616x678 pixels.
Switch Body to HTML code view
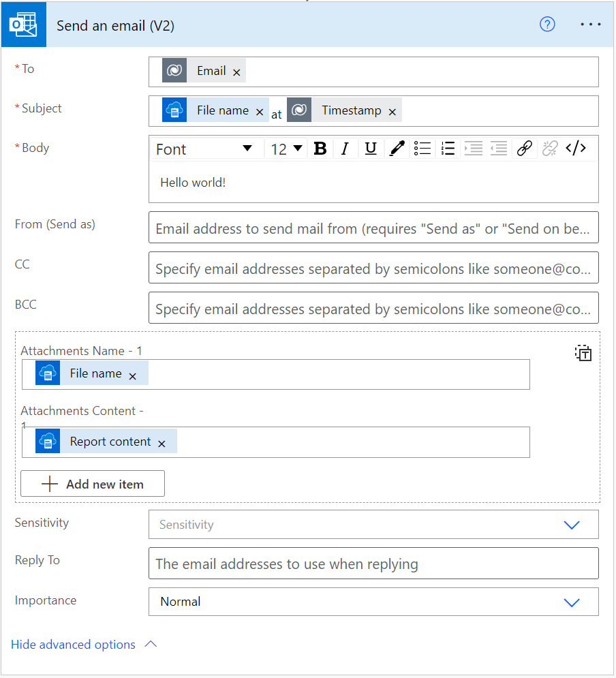[576, 149]
